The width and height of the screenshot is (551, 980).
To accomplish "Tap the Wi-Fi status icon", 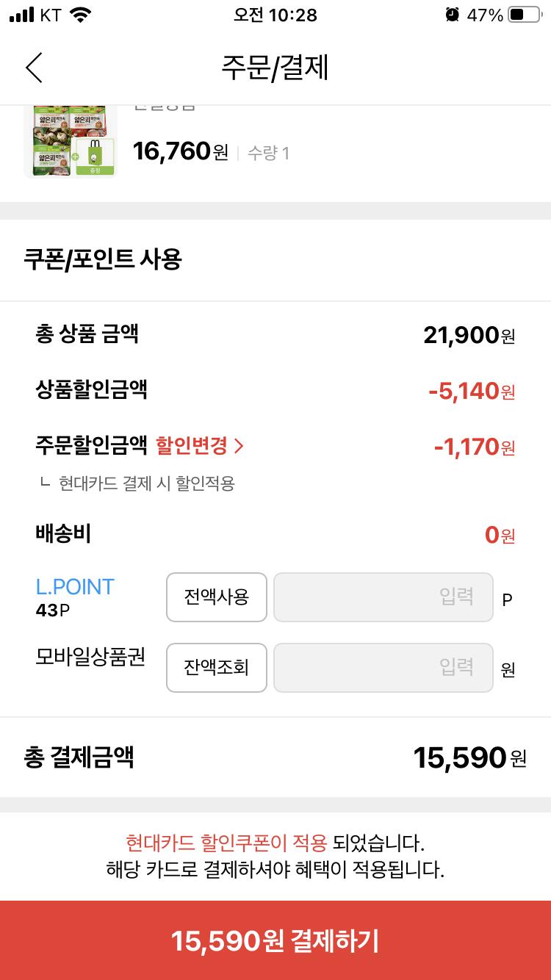I will 81,15.
